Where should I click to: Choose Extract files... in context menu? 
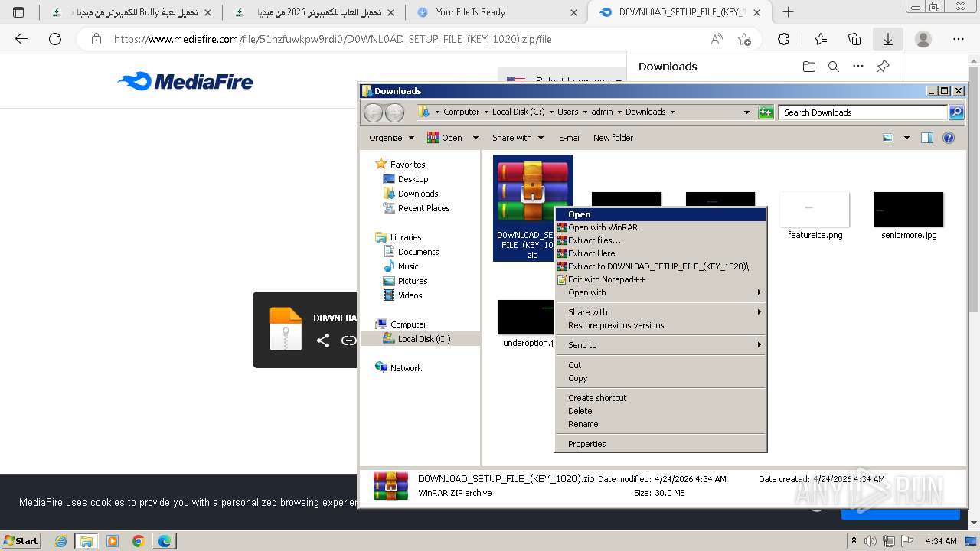660,240
